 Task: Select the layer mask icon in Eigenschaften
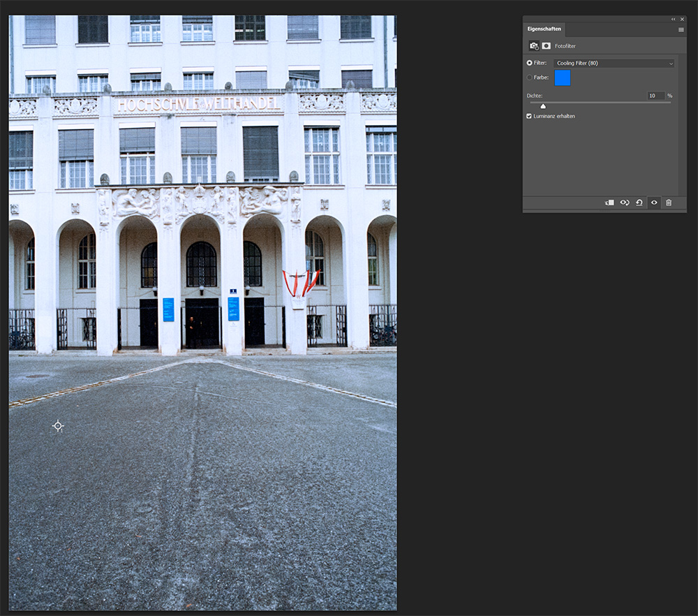547,46
